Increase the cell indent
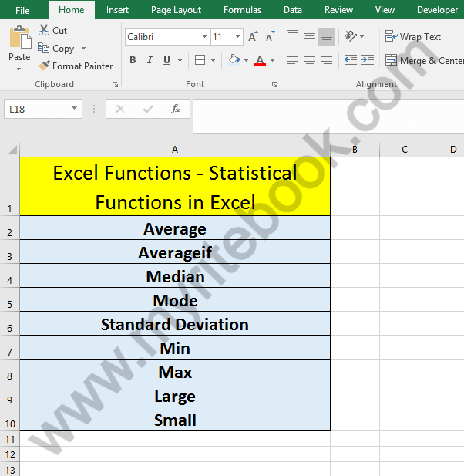The image size is (464, 476). (368, 60)
